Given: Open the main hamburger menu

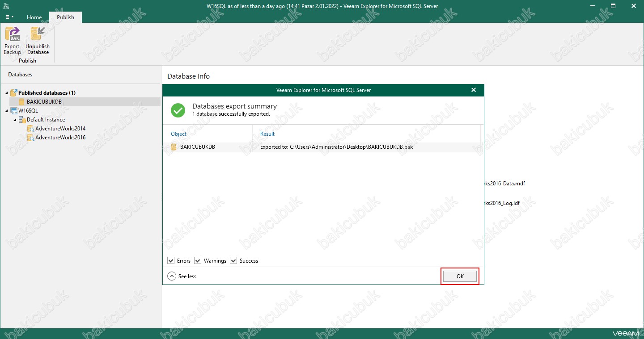Looking at the screenshot, I should coord(9,17).
